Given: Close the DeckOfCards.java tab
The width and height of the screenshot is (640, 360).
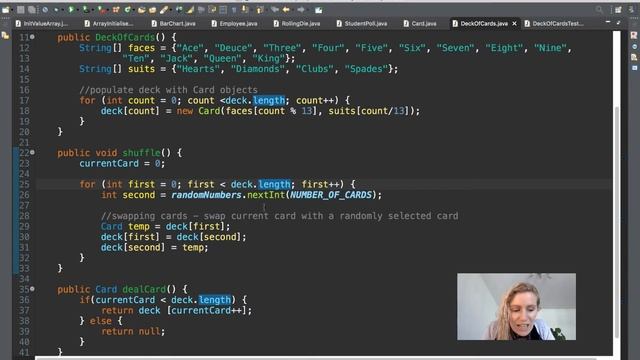Looking at the screenshot, I should [x=514, y=24].
